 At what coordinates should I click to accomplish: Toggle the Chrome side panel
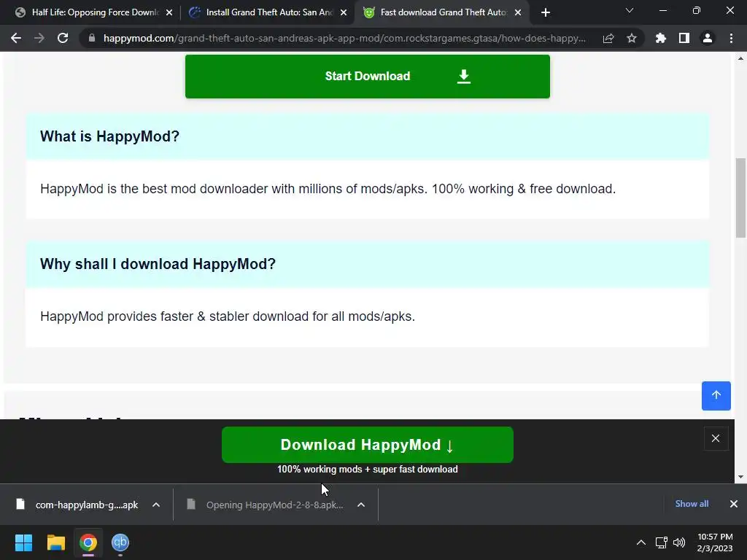point(684,38)
